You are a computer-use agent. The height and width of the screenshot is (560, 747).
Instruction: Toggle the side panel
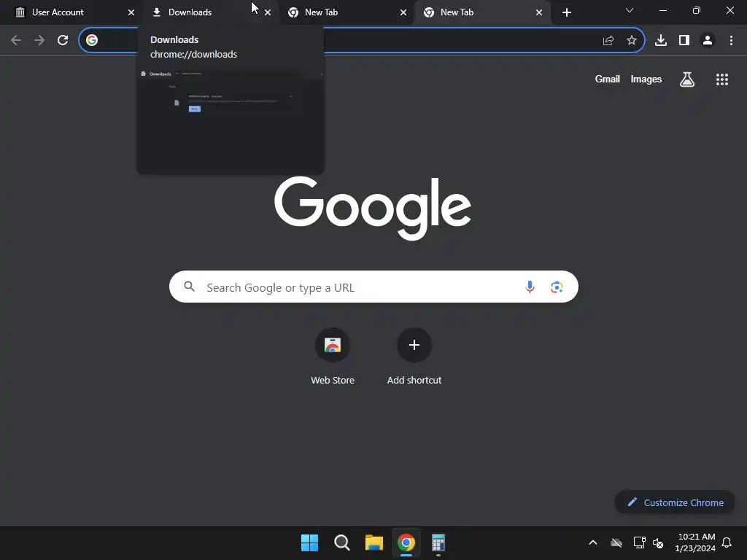[684, 41]
